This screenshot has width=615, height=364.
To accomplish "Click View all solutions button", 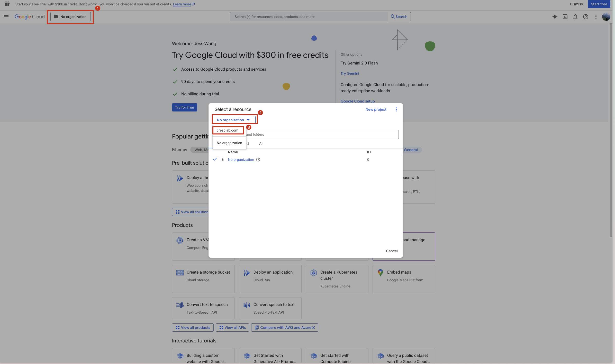I will [x=191, y=212].
